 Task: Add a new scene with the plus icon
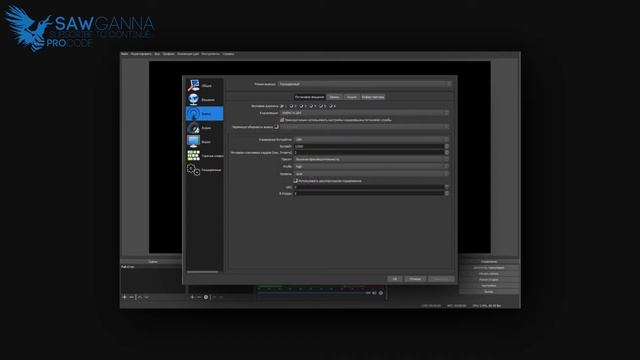tap(124, 297)
